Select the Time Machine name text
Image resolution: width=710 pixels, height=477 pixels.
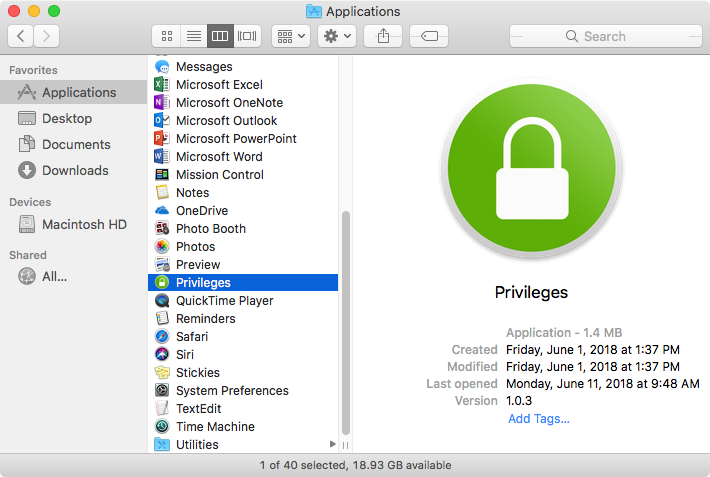[x=216, y=427]
